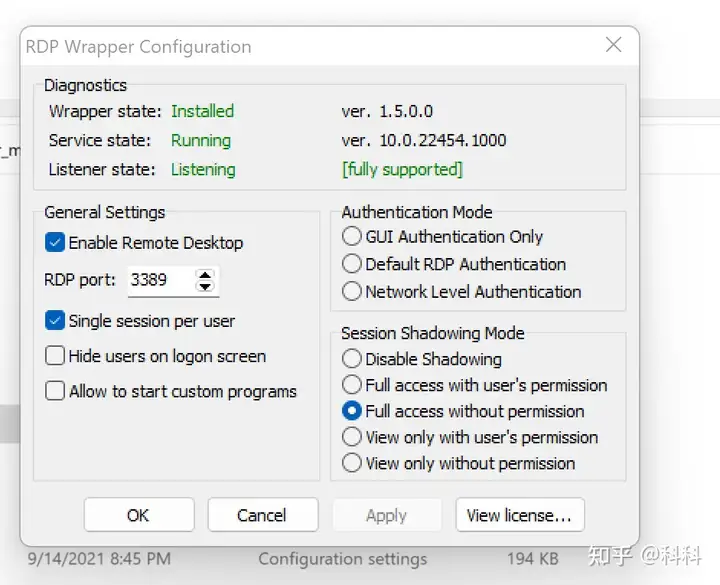Viewport: 720px width, 585px height.
Task: Confirm settings with OK button
Action: (139, 515)
